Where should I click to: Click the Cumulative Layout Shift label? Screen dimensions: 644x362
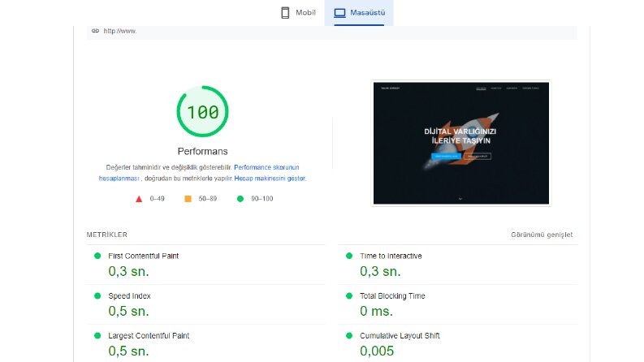point(400,336)
